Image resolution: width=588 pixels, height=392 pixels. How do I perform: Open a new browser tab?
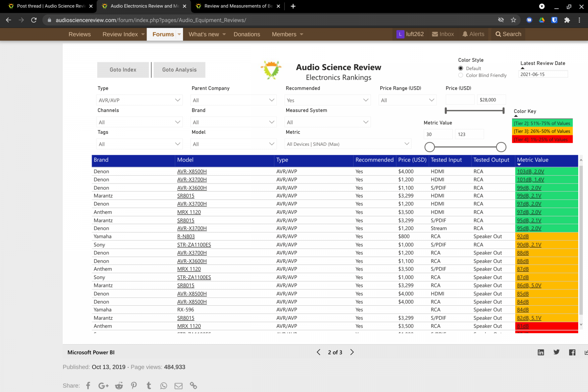(293, 6)
